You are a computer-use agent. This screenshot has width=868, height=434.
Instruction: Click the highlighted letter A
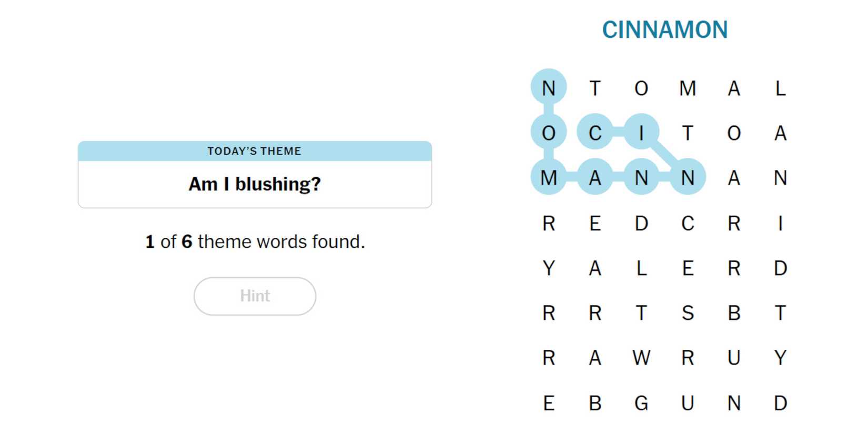coord(595,178)
